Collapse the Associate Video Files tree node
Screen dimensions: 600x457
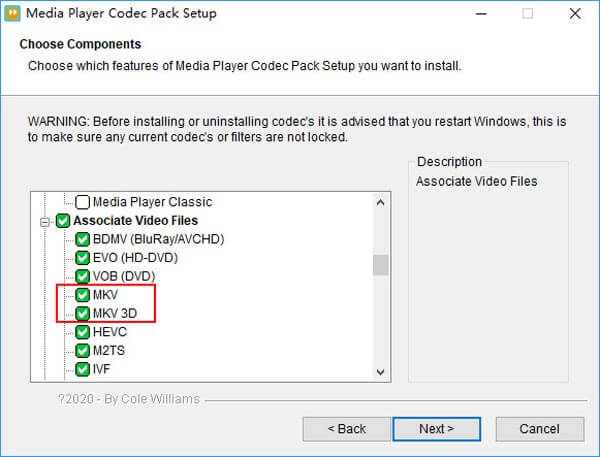[45, 221]
